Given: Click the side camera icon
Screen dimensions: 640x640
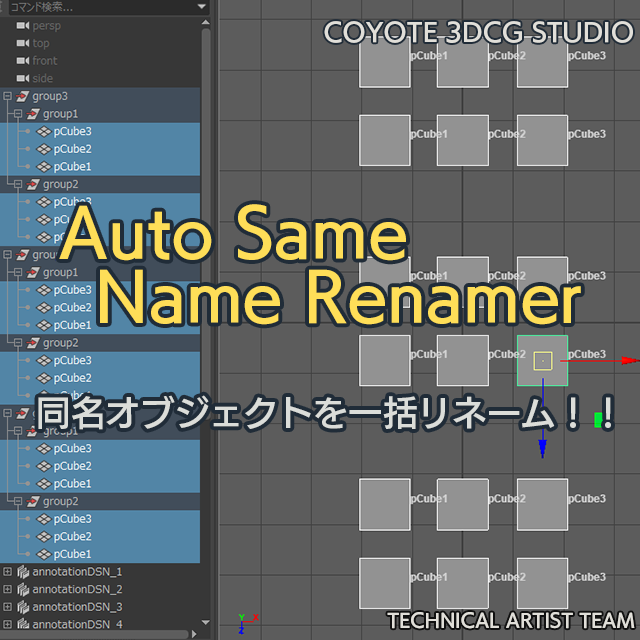Looking at the screenshot, I should (x=22, y=78).
